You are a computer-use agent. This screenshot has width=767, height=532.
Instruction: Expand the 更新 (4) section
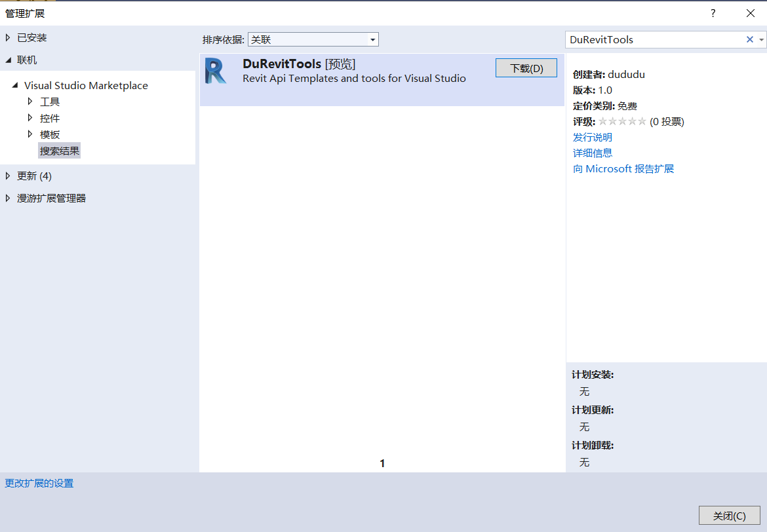7,176
